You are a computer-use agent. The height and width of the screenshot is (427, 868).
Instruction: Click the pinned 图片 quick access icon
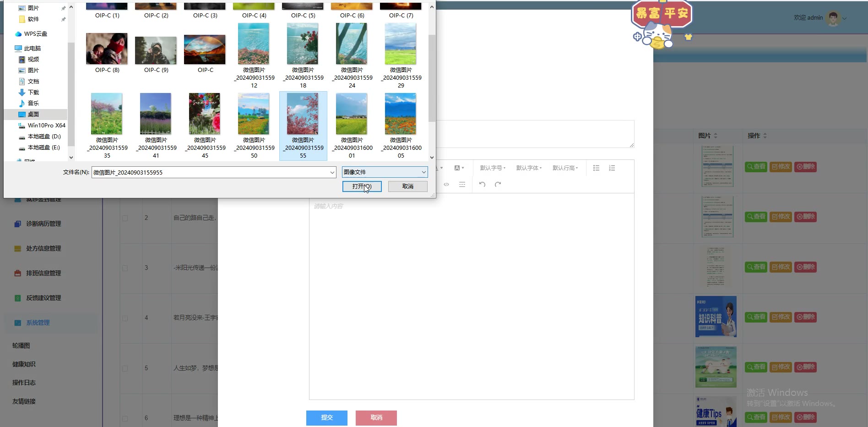[22, 8]
